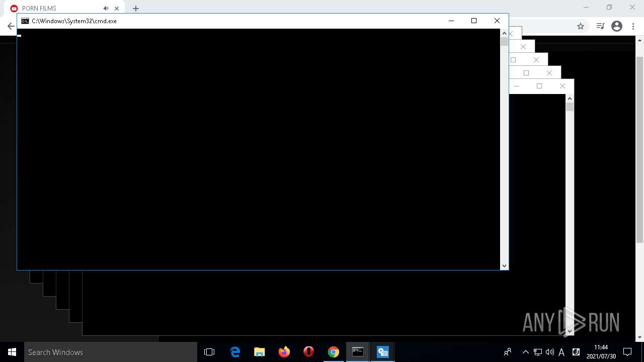Click the IME language tray icon
This screenshot has width=644, height=362.
pos(576,352)
